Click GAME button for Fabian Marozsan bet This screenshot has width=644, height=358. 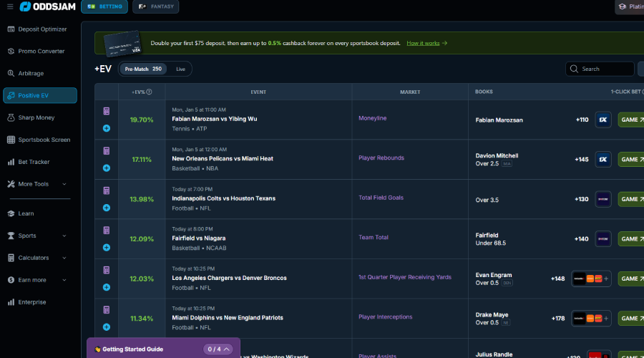pyautogui.click(x=631, y=120)
